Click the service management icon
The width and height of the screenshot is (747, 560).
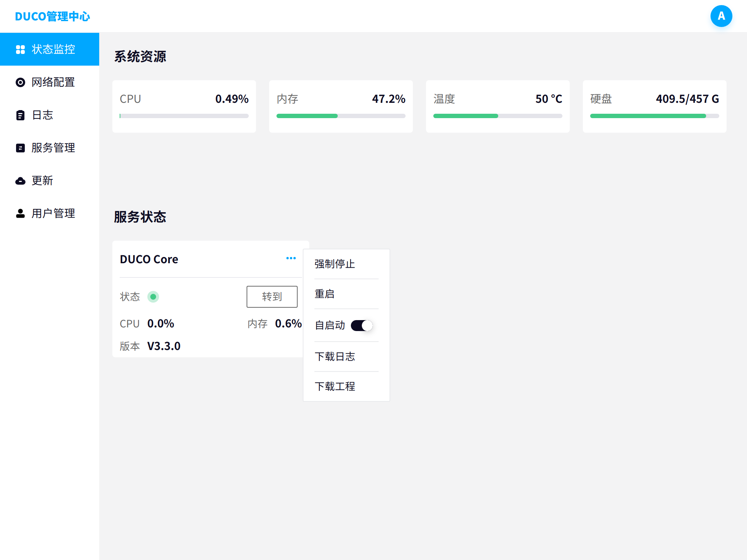20,148
